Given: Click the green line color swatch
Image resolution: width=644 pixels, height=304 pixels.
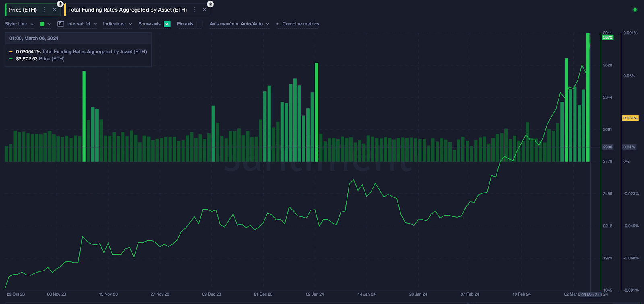Looking at the screenshot, I should [42, 24].
